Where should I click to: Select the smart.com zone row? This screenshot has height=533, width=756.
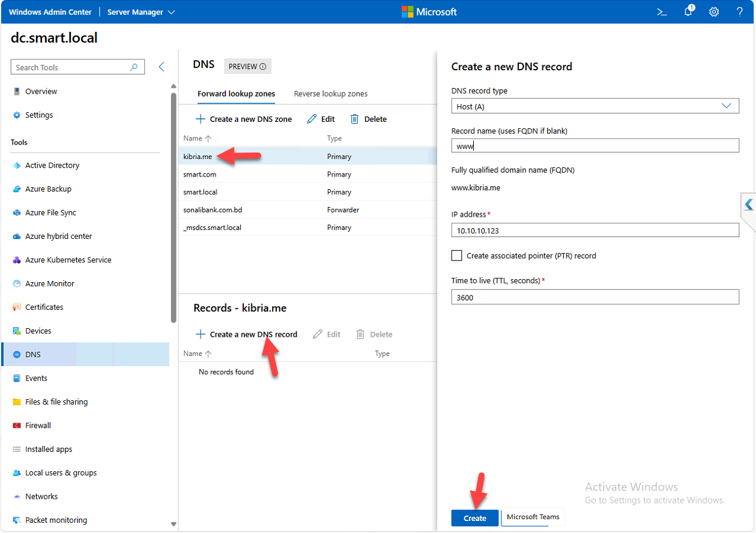307,174
